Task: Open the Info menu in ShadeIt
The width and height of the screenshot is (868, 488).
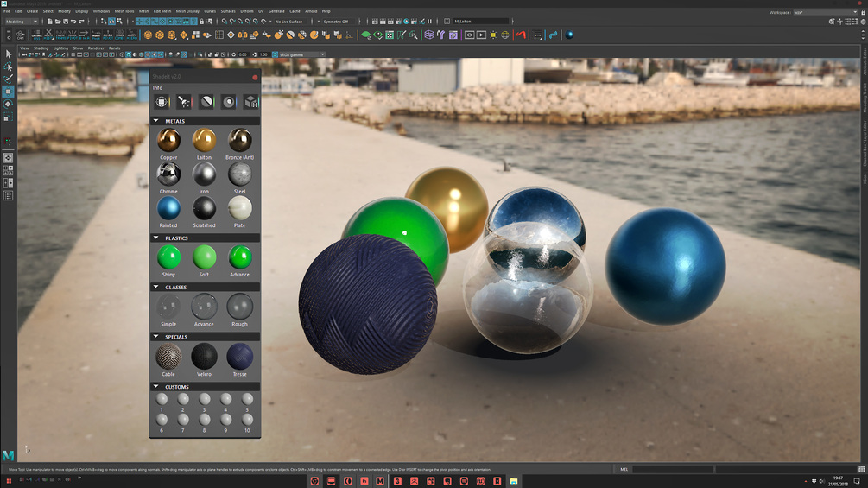Action: tap(158, 88)
